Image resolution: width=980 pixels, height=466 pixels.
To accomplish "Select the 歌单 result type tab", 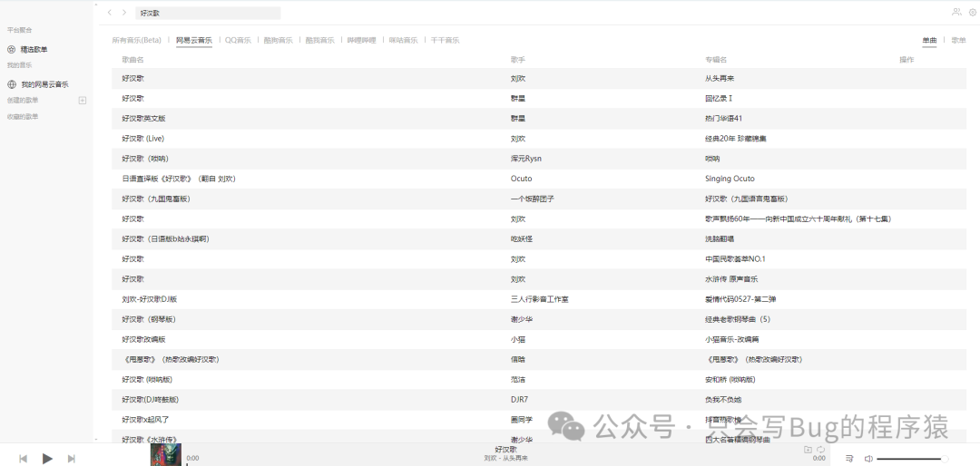I will 958,40.
